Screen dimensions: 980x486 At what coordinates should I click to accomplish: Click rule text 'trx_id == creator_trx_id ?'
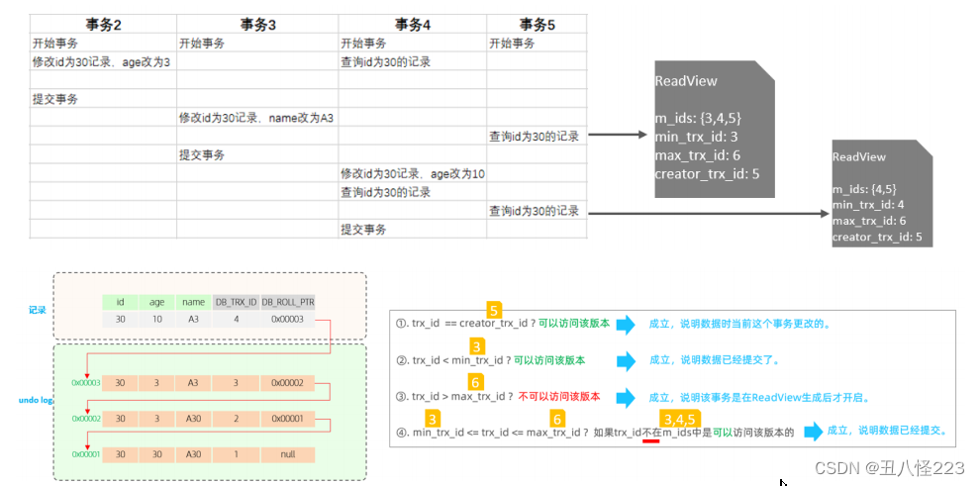[x=473, y=324]
